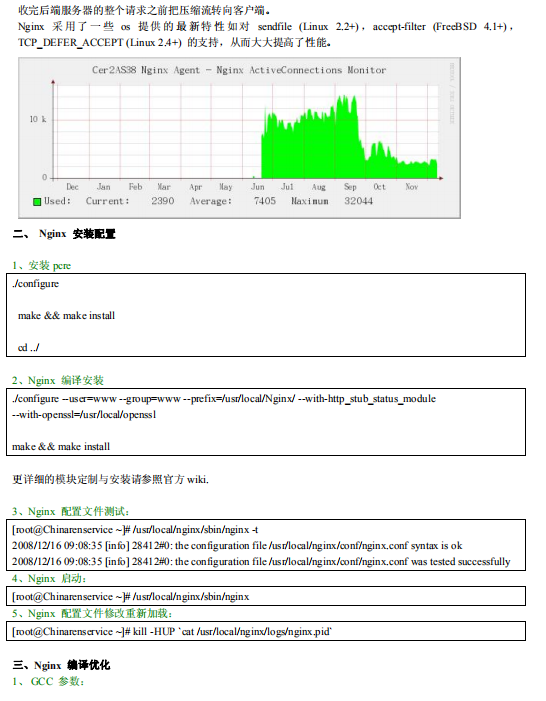This screenshot has height=701, width=546.
Task: Click the Nginx ActiveConnections Monitor chart image
Action: [x=239, y=138]
